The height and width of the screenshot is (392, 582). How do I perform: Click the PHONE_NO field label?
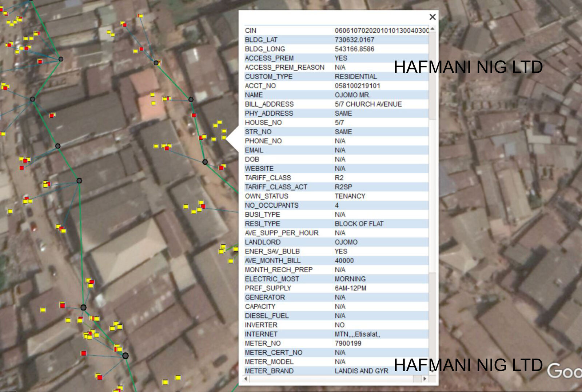[x=263, y=141]
